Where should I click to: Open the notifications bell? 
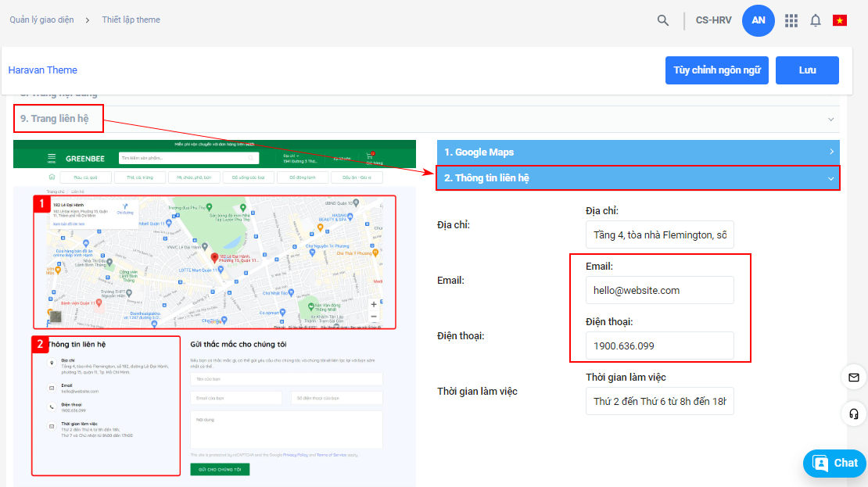click(x=815, y=20)
